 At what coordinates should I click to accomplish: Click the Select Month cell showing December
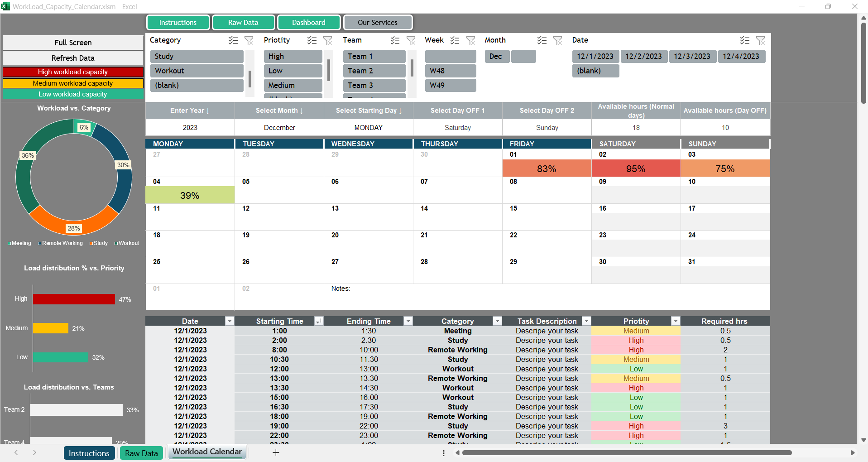pyautogui.click(x=279, y=128)
